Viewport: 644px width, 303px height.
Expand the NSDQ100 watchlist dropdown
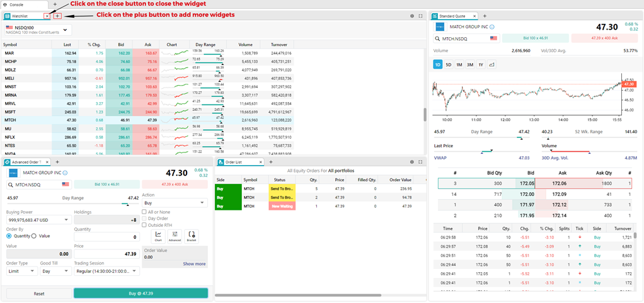point(66,29)
